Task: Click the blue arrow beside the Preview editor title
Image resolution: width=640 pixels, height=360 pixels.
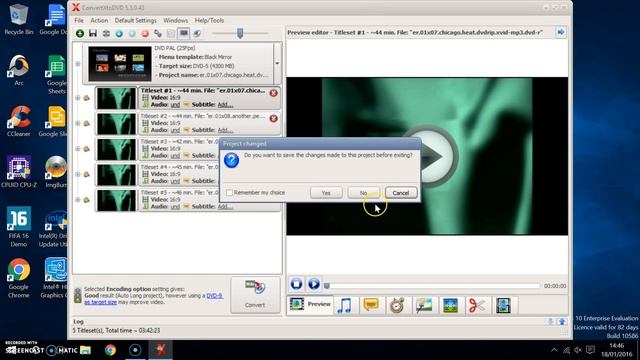Action: pyautogui.click(x=561, y=32)
